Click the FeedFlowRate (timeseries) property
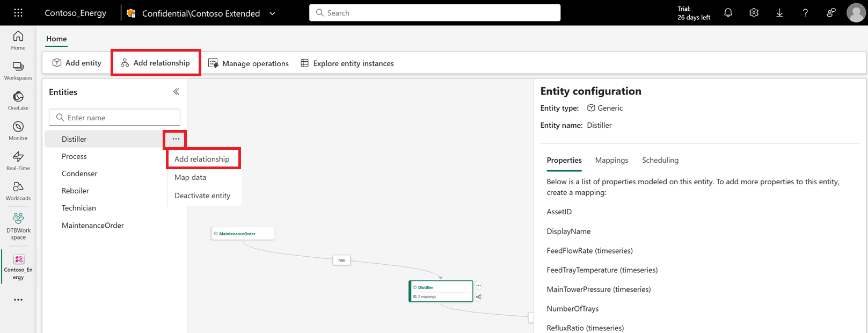 [x=589, y=250]
